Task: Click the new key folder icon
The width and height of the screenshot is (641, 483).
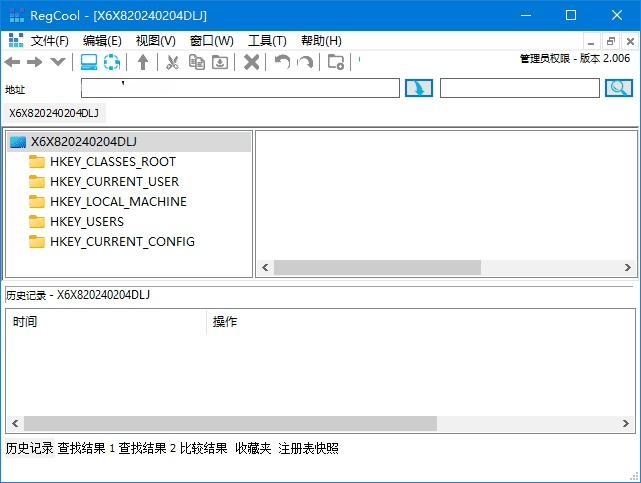Action: (x=336, y=62)
